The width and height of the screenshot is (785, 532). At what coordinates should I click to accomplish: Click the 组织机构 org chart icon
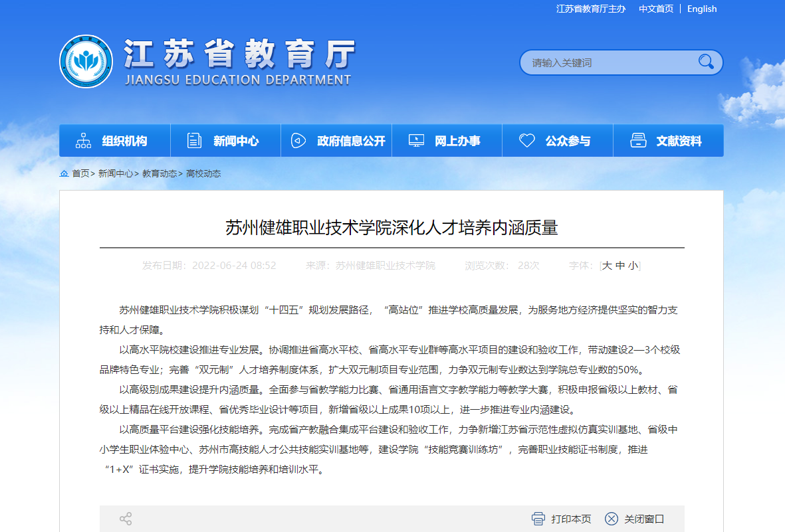point(84,141)
